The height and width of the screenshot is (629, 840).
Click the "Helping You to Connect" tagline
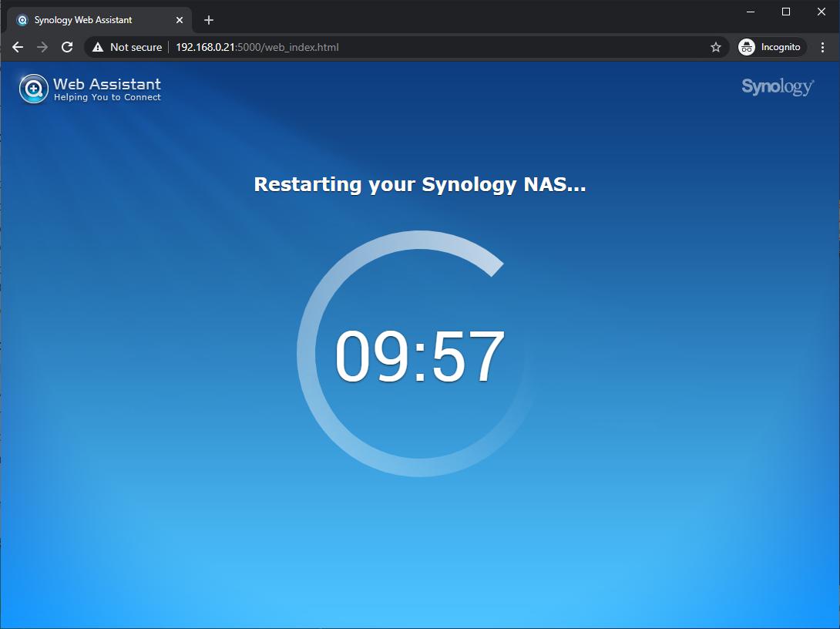pyautogui.click(x=107, y=97)
